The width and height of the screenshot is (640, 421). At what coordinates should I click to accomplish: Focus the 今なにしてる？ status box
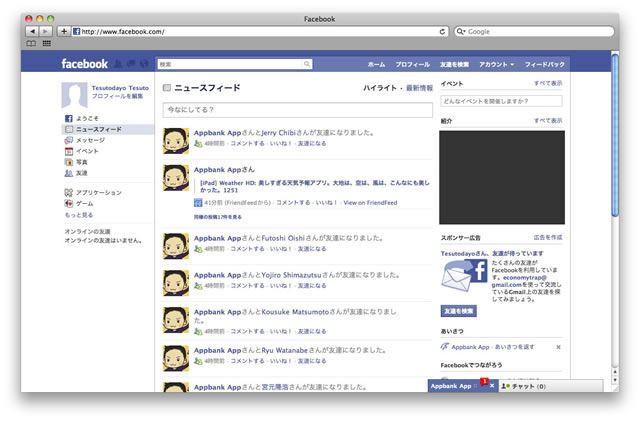point(298,110)
